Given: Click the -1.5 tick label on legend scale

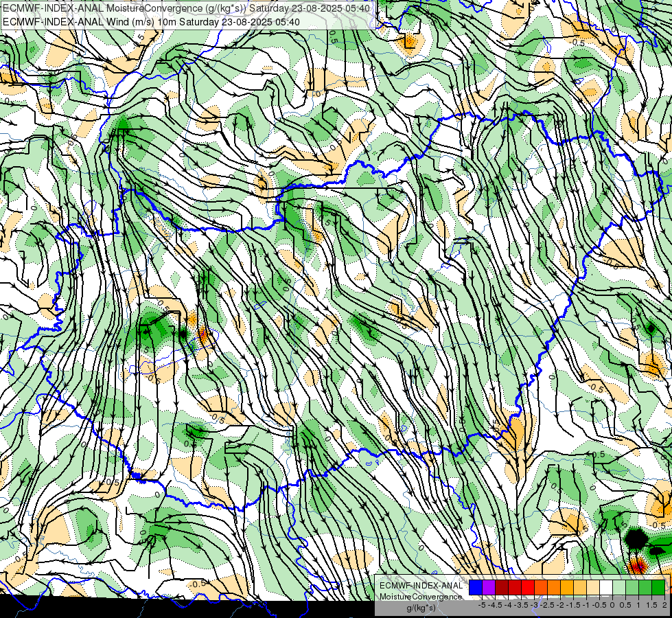Looking at the screenshot, I should tap(573, 605).
